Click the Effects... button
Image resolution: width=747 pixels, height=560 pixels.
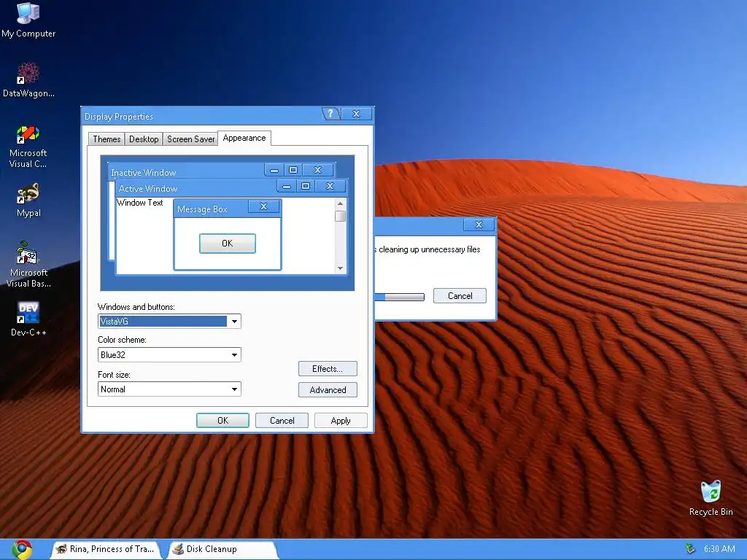tap(328, 368)
